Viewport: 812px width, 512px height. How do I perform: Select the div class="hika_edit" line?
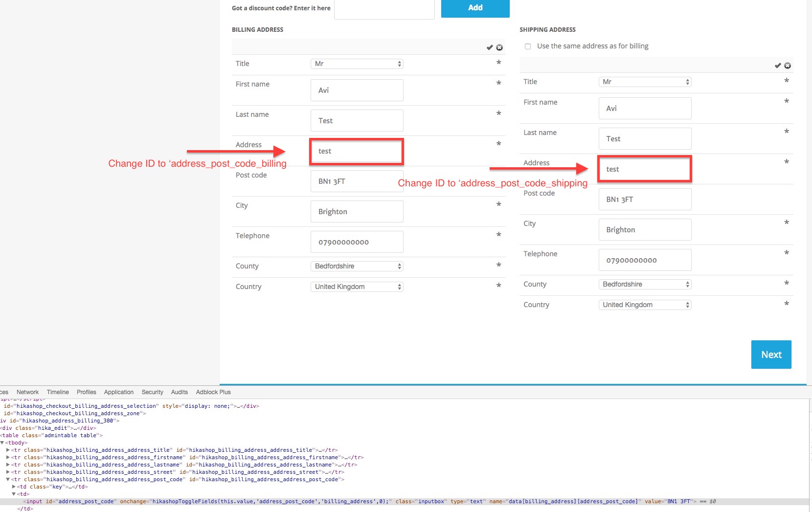pos(48,428)
